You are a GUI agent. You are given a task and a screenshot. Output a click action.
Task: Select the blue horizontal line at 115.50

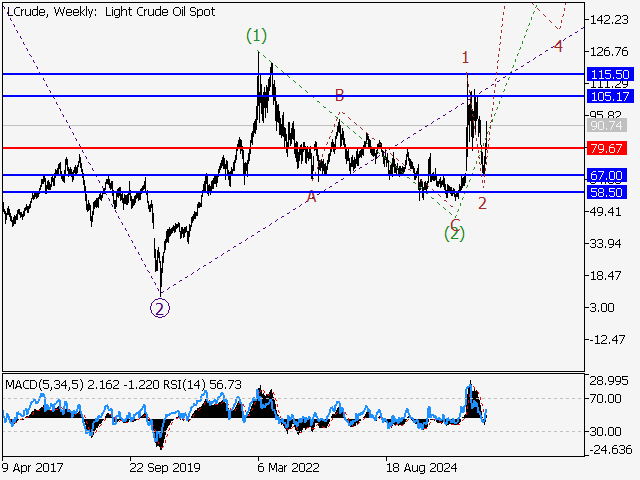(293, 74)
